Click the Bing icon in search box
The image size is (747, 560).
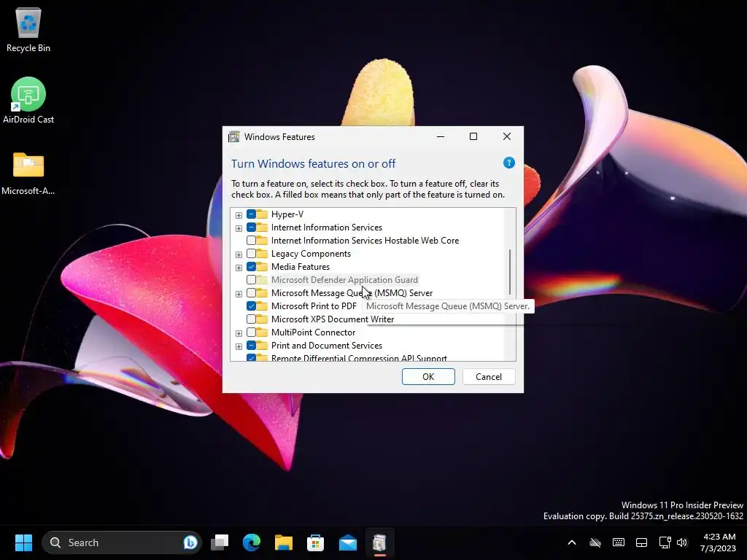[x=190, y=542]
